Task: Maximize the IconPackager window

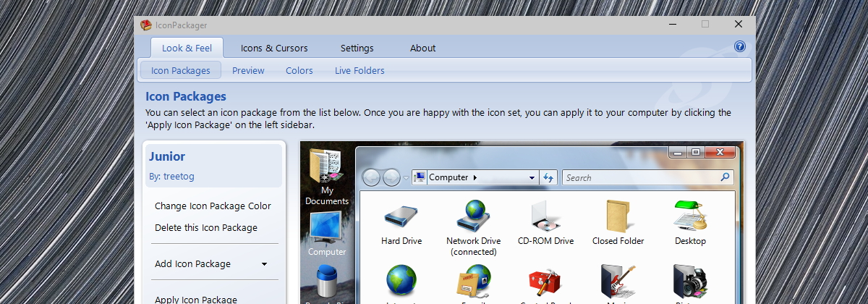Action: tap(705, 24)
